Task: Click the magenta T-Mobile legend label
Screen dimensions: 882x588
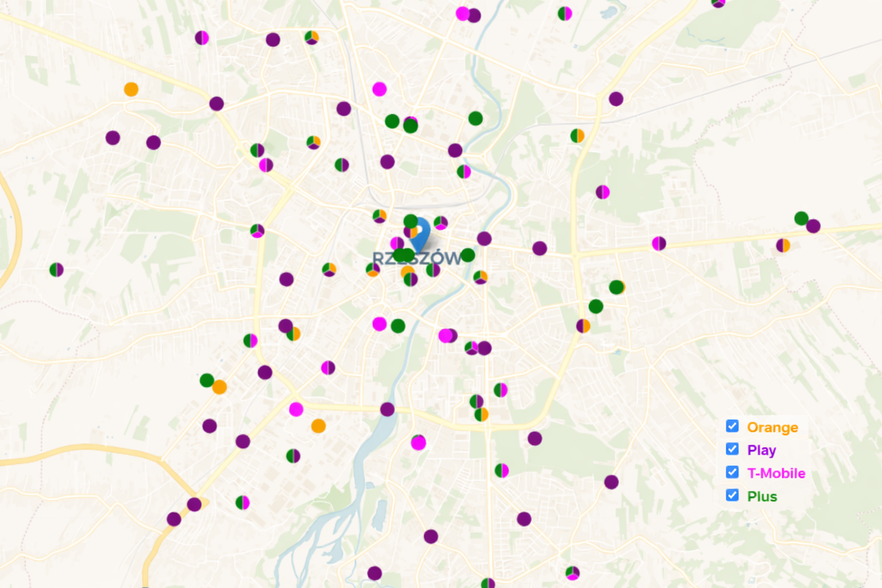Action: point(776,473)
